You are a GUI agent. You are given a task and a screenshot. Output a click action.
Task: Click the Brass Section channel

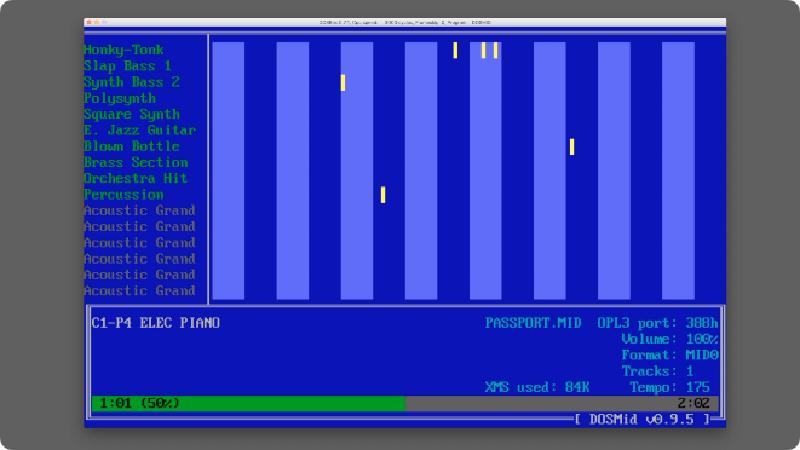135,162
